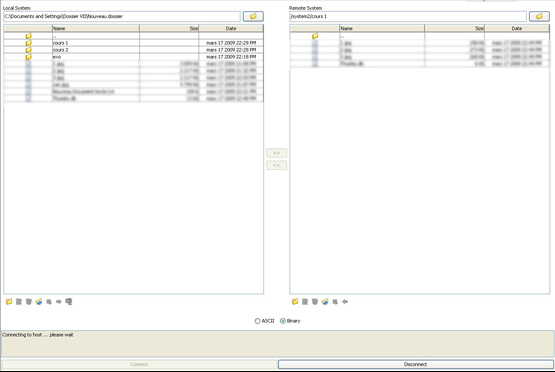Click the trash can icon under remote panel

(x=315, y=302)
